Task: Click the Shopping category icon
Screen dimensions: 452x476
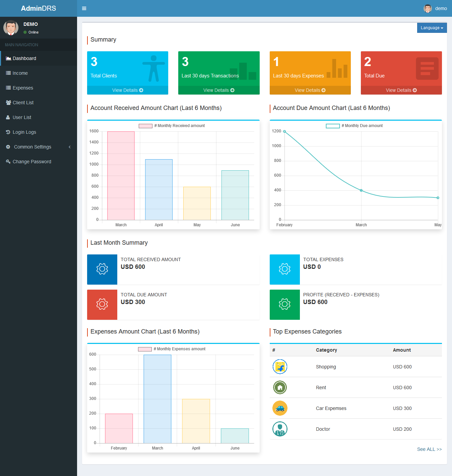Action: point(280,367)
